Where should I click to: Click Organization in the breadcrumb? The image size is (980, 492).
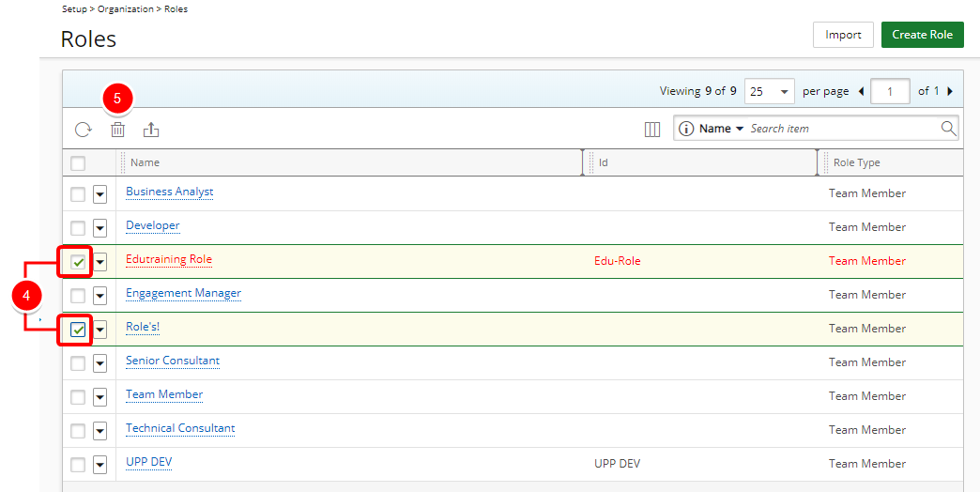click(x=126, y=9)
